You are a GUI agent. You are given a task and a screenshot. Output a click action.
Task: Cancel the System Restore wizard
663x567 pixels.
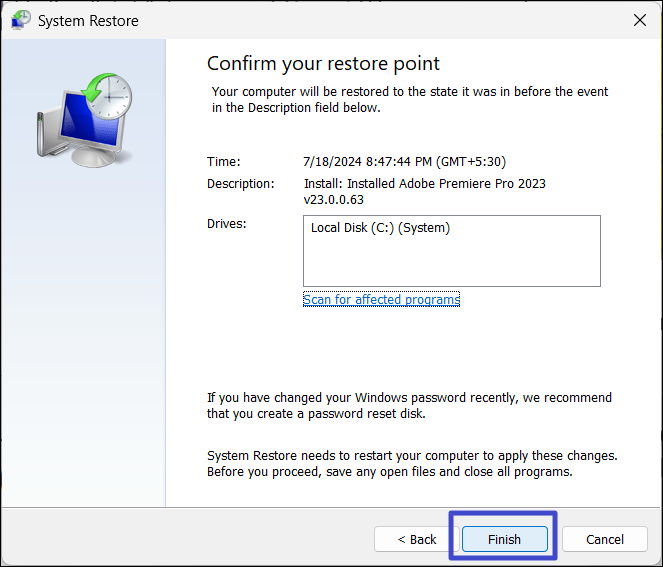[x=604, y=539]
